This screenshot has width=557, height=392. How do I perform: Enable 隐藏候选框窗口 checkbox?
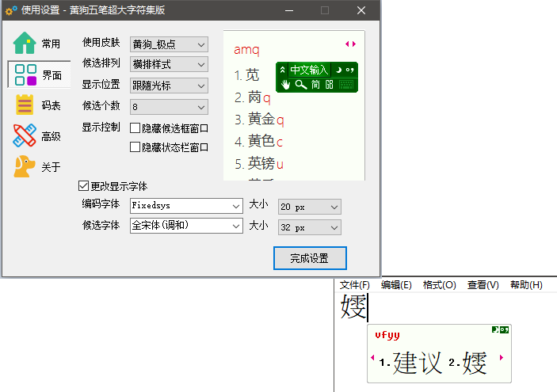(135, 127)
